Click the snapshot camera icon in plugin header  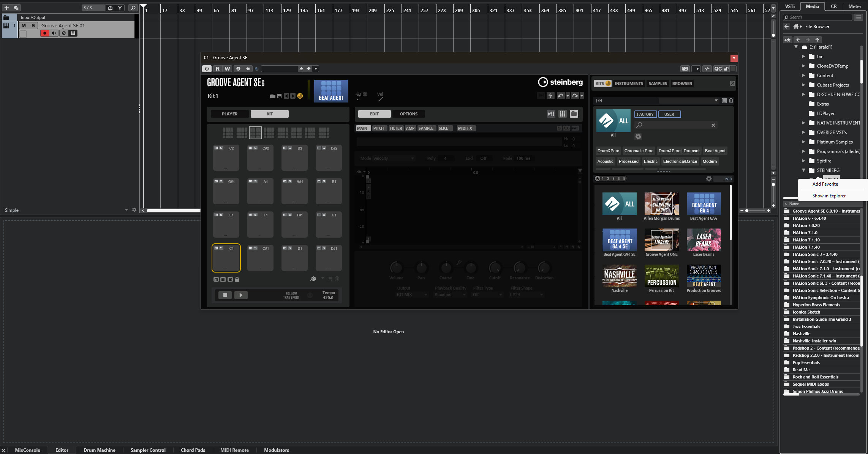coord(685,69)
